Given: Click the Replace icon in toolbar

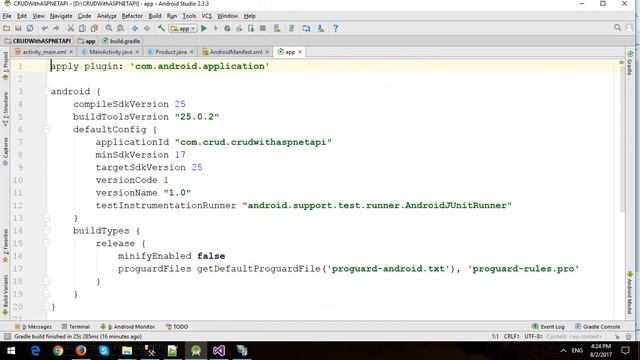Looking at the screenshot, I should pos(120,28).
